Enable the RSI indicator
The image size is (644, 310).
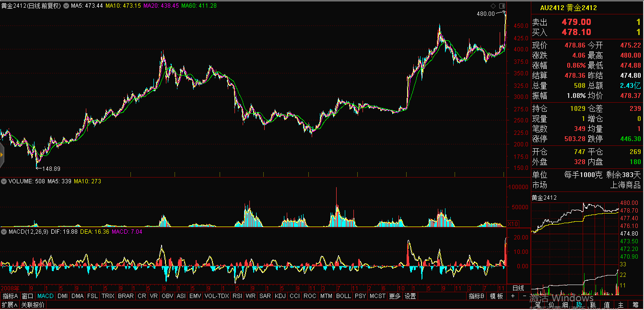click(237, 297)
